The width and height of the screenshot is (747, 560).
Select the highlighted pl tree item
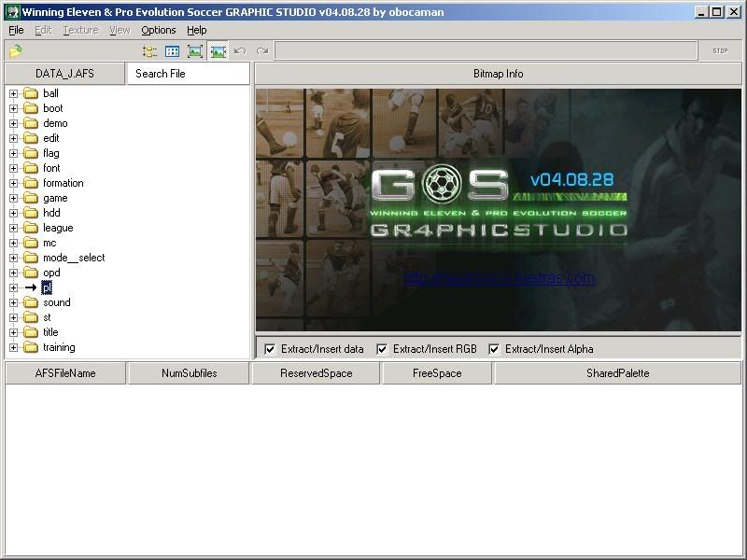point(46,287)
